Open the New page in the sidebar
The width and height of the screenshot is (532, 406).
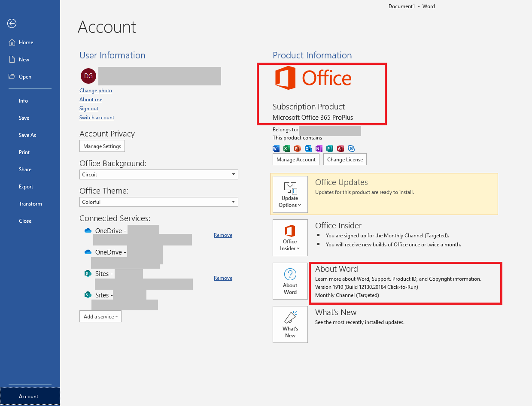click(x=24, y=60)
